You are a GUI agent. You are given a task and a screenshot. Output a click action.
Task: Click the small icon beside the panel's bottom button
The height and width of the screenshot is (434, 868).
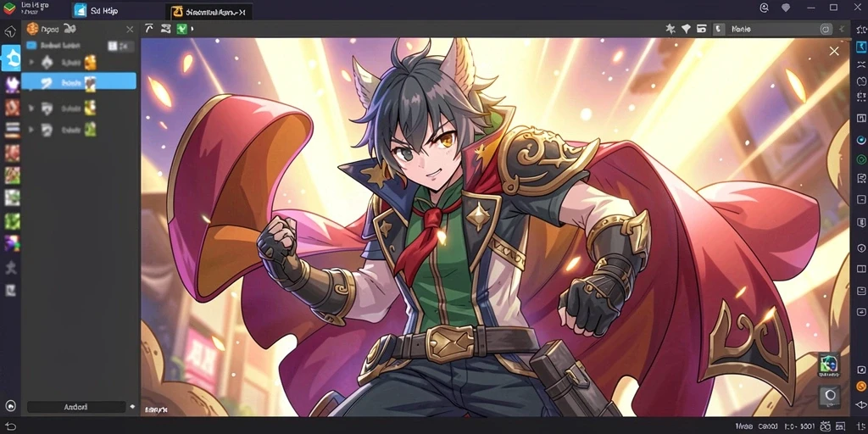coord(132,407)
